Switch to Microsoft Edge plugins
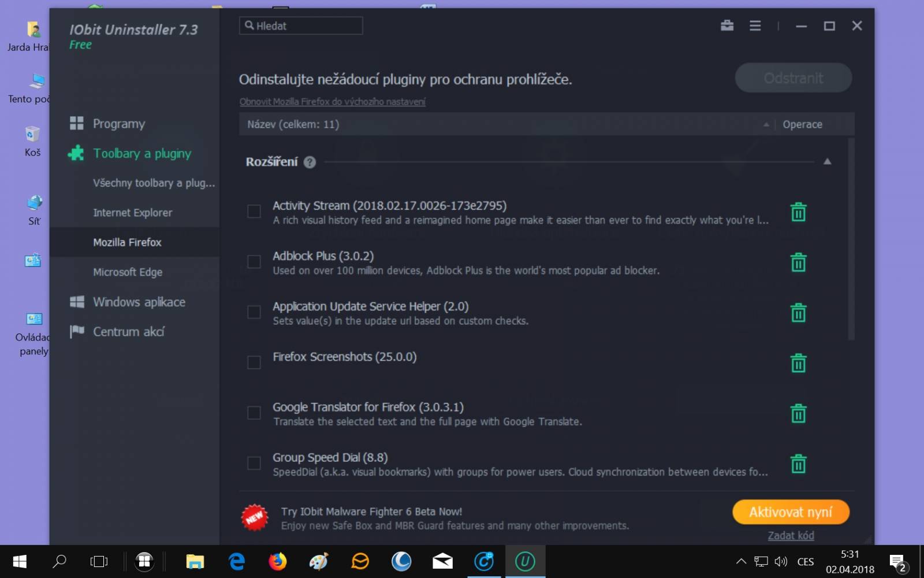The width and height of the screenshot is (924, 578). pos(128,272)
